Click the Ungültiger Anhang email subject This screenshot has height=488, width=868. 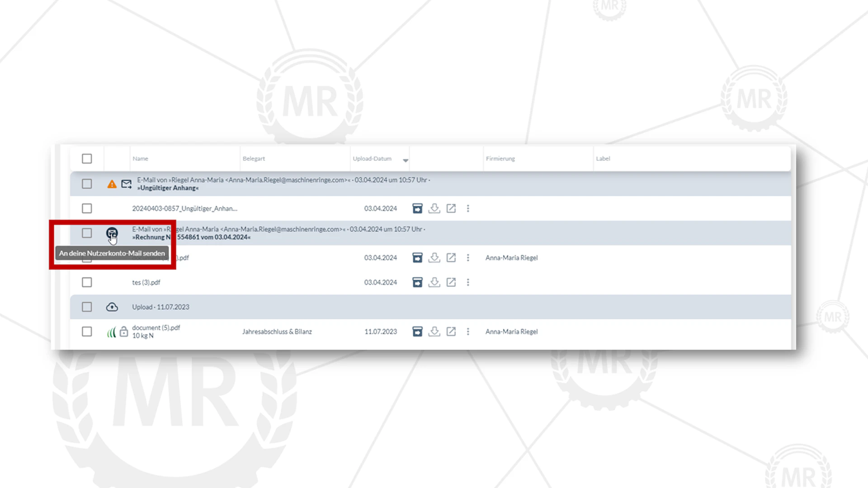coord(168,188)
